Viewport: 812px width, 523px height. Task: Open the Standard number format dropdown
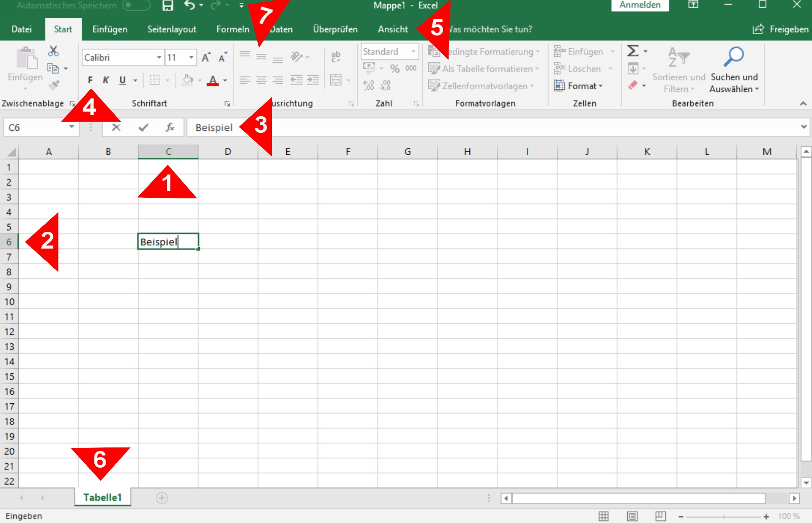pos(414,52)
